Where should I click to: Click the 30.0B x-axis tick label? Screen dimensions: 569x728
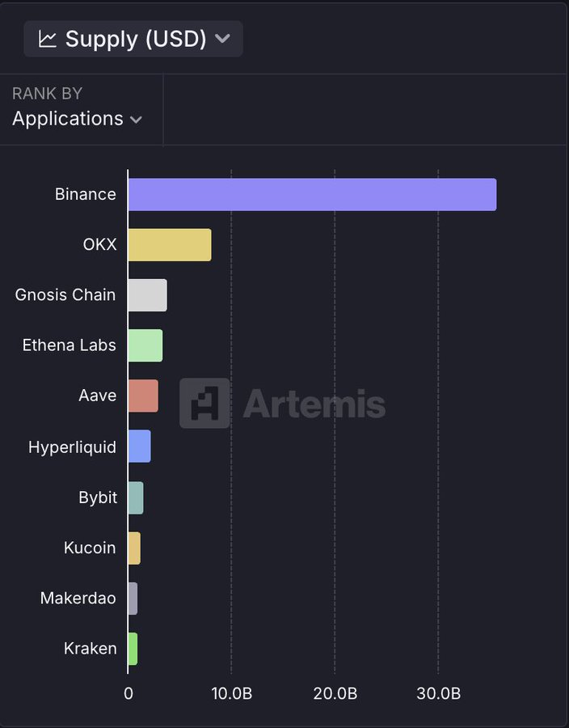438,694
